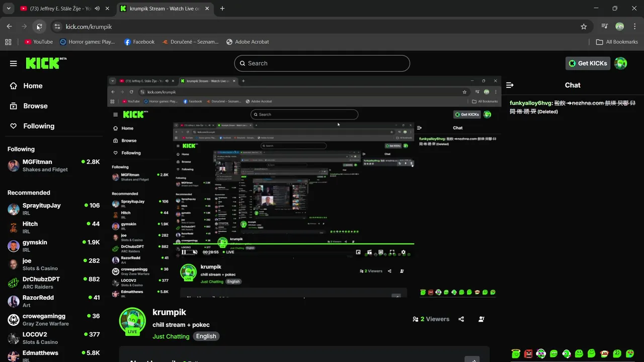
Task: Open the gymskin channel
Action: coord(54,246)
